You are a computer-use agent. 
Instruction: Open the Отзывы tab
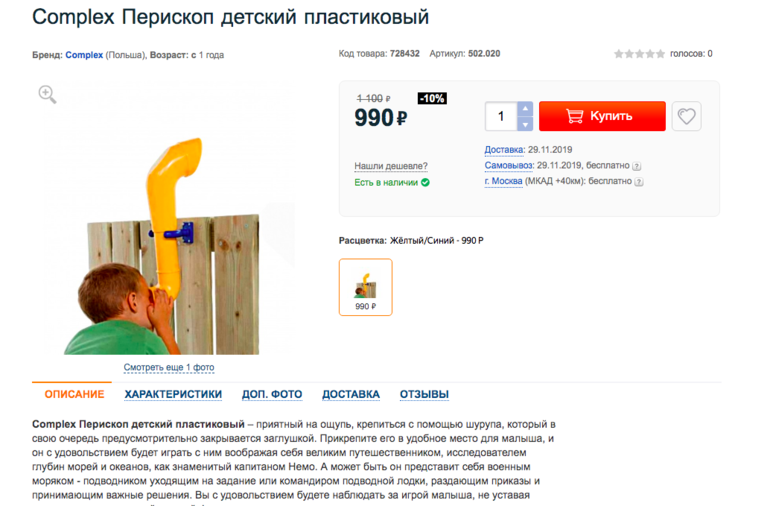pos(424,394)
